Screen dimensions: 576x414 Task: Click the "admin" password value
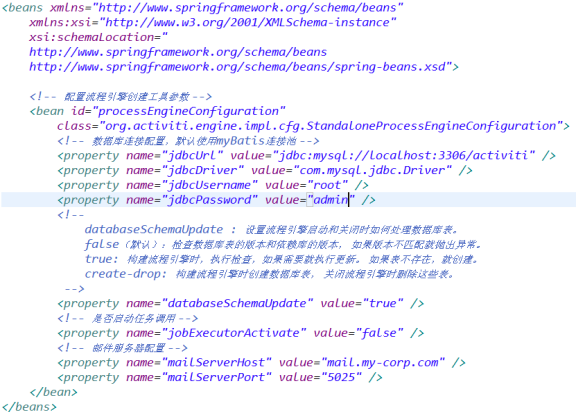point(331,200)
